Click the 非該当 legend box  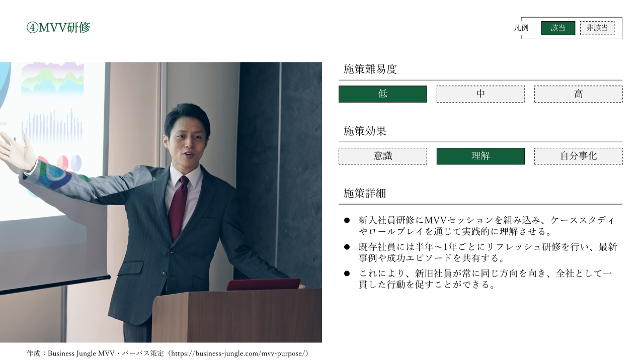(597, 28)
